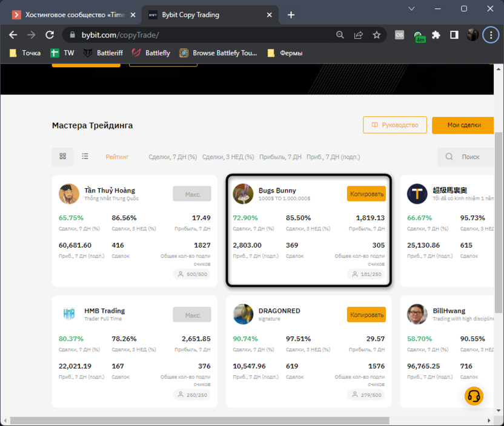Click Копировать for Bugs Bunny

[366, 194]
